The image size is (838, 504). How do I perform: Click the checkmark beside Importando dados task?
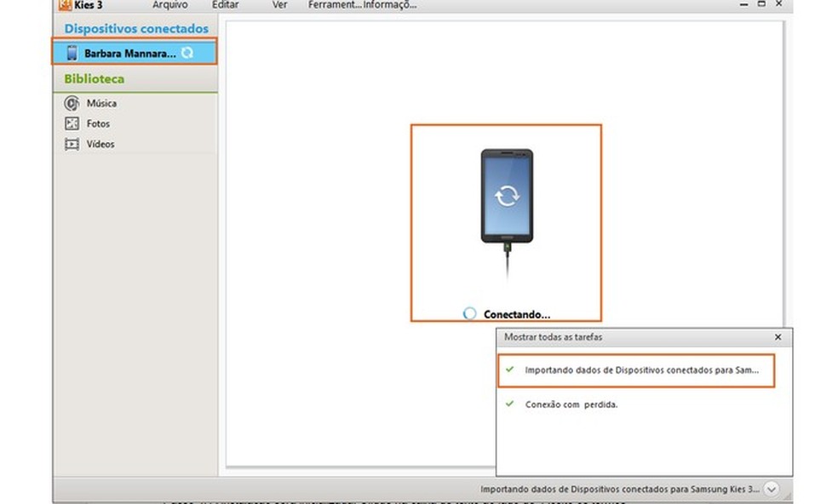point(510,370)
